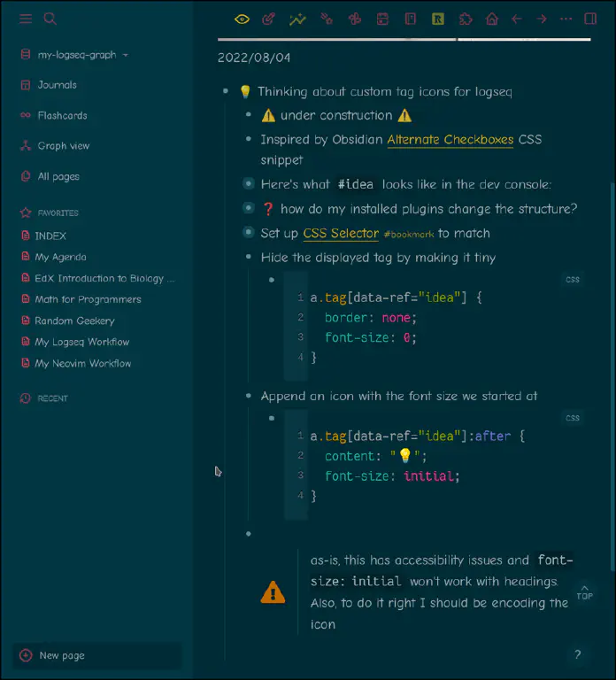Open the Alternate Checkboxes link
Screen dimensions: 616x680
click(x=450, y=140)
